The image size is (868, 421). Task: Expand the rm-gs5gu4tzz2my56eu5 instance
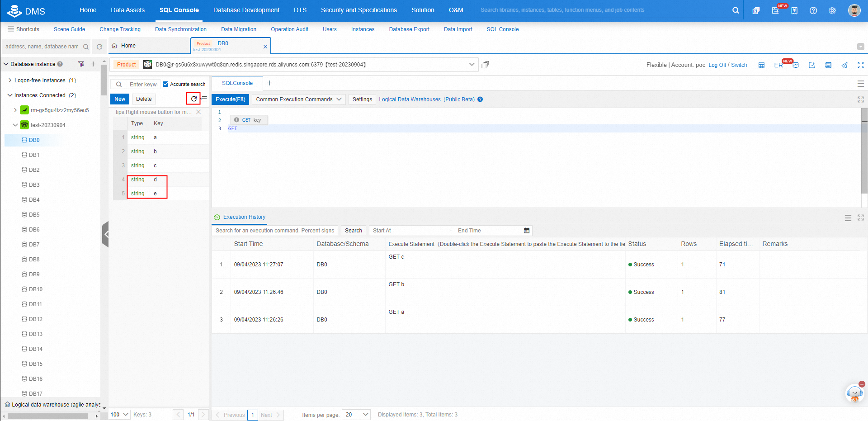15,110
